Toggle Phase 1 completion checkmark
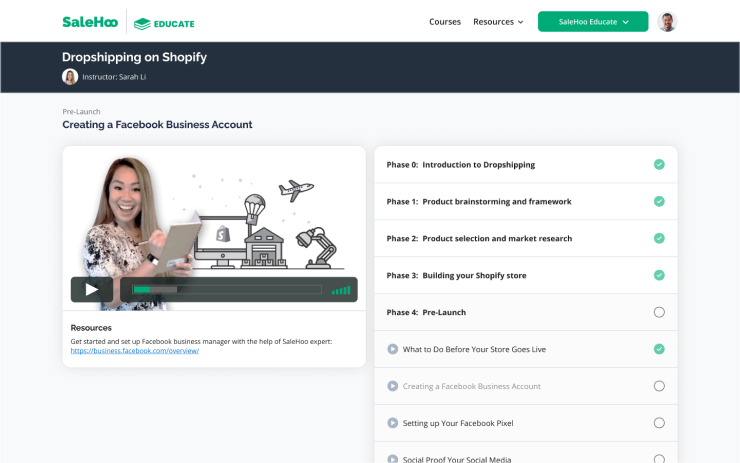 point(659,202)
